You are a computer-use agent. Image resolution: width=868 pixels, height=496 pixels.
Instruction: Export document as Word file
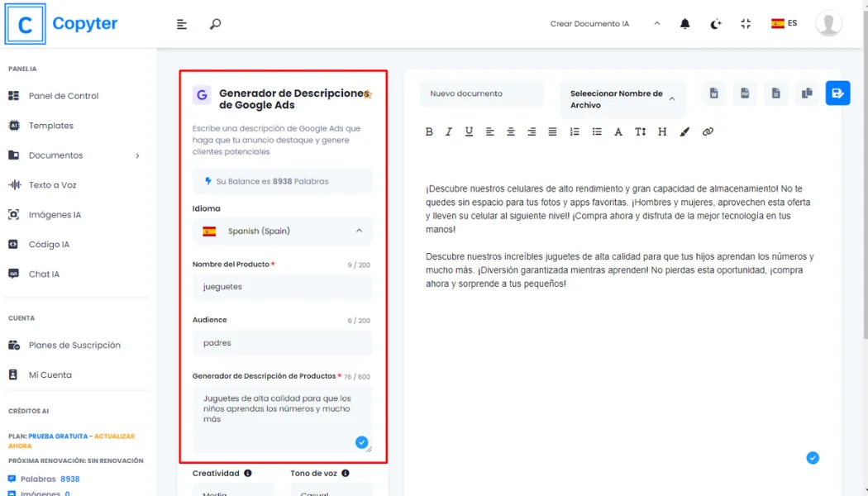713,93
